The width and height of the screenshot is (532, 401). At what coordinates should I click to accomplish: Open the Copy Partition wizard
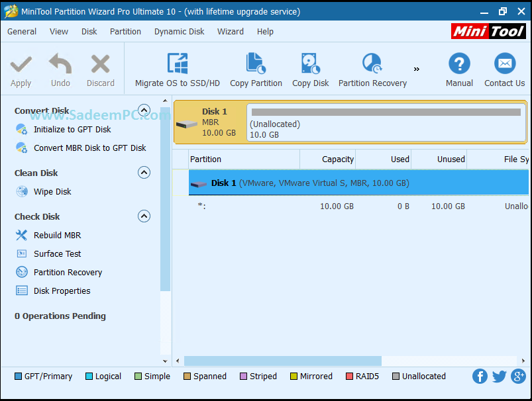256,71
